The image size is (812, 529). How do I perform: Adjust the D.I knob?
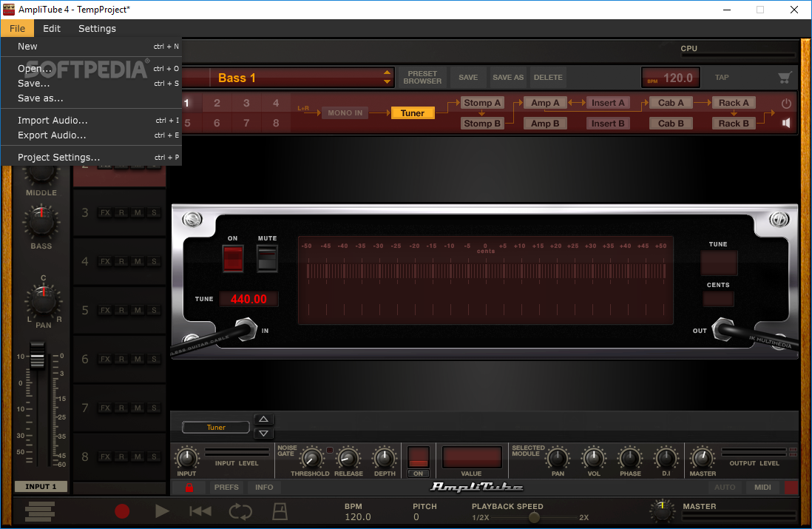[666, 458]
